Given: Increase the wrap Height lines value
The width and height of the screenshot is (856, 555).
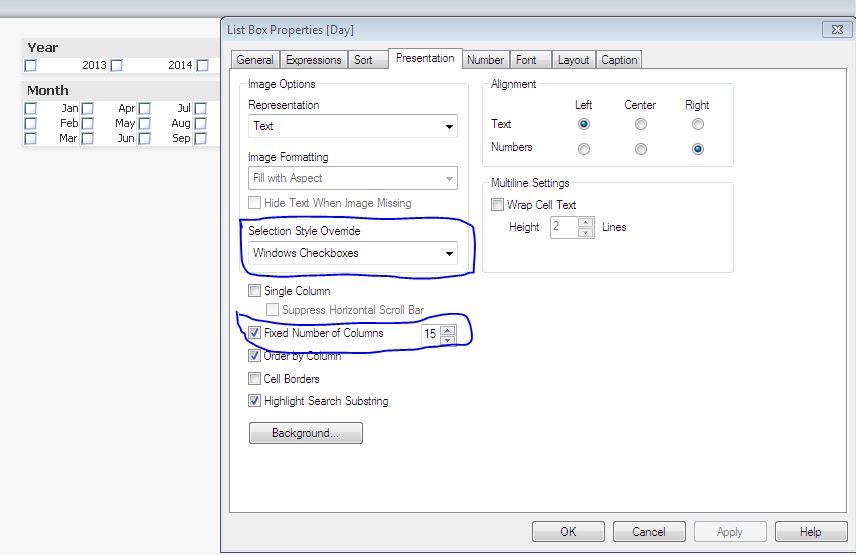Looking at the screenshot, I should click(585, 223).
